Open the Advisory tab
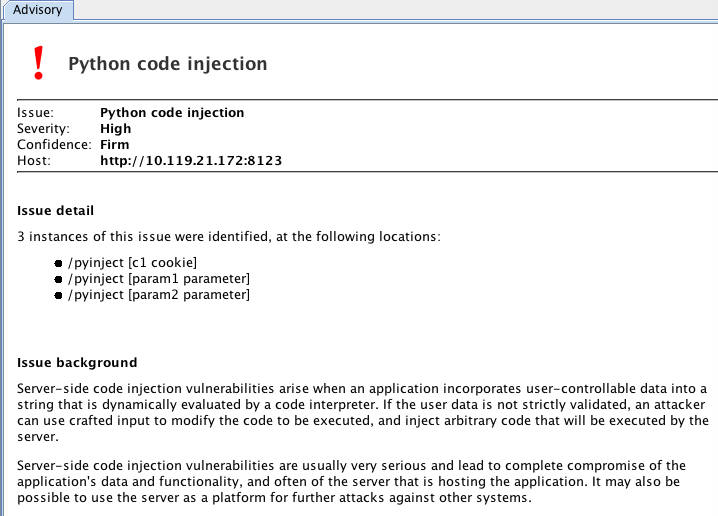Viewport: 718px width, 516px height. pos(38,10)
